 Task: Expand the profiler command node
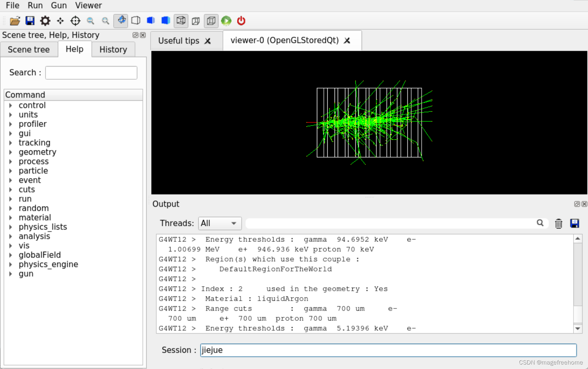11,124
